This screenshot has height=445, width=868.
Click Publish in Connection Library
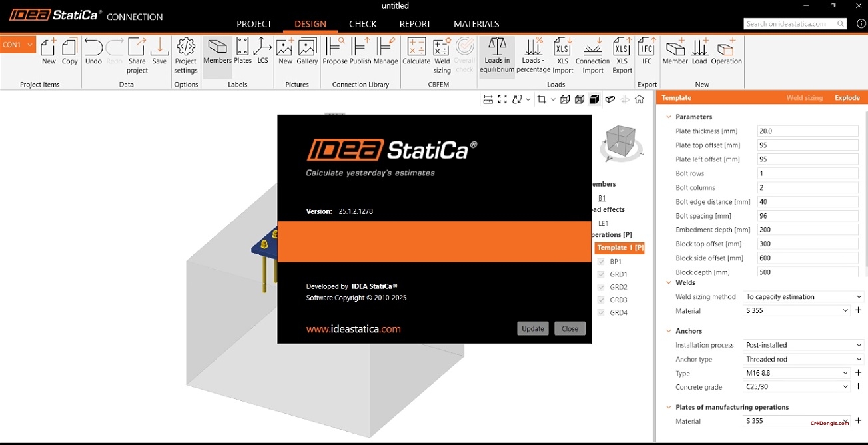pyautogui.click(x=360, y=51)
